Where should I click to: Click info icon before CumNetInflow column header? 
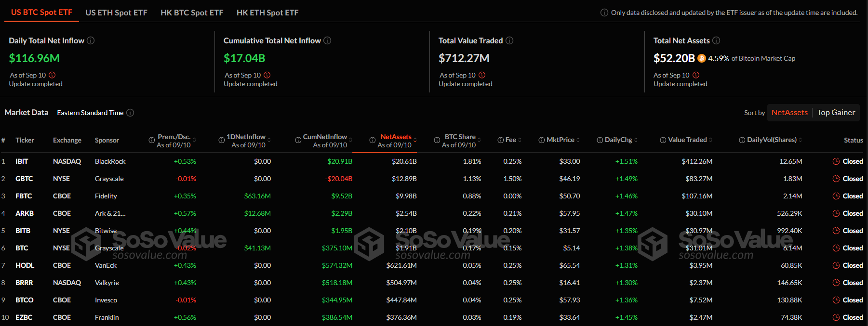(298, 140)
